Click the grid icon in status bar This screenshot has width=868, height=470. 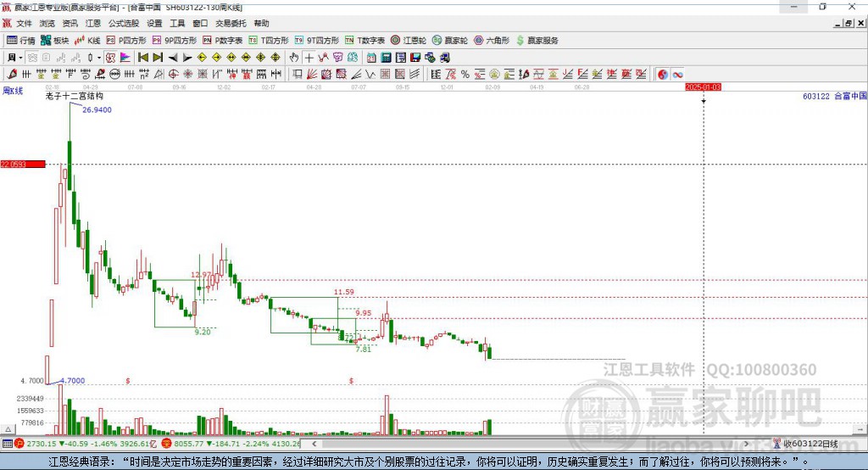pos(7,444)
